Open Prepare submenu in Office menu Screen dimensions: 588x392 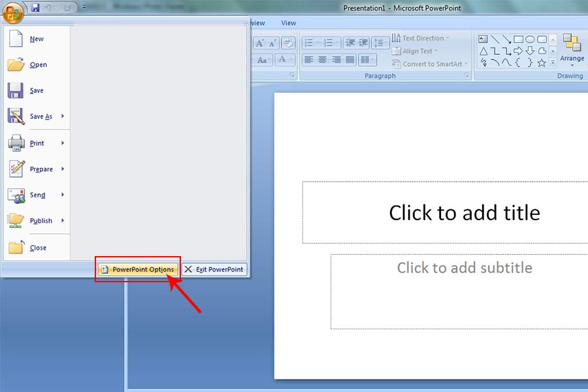[x=37, y=169]
